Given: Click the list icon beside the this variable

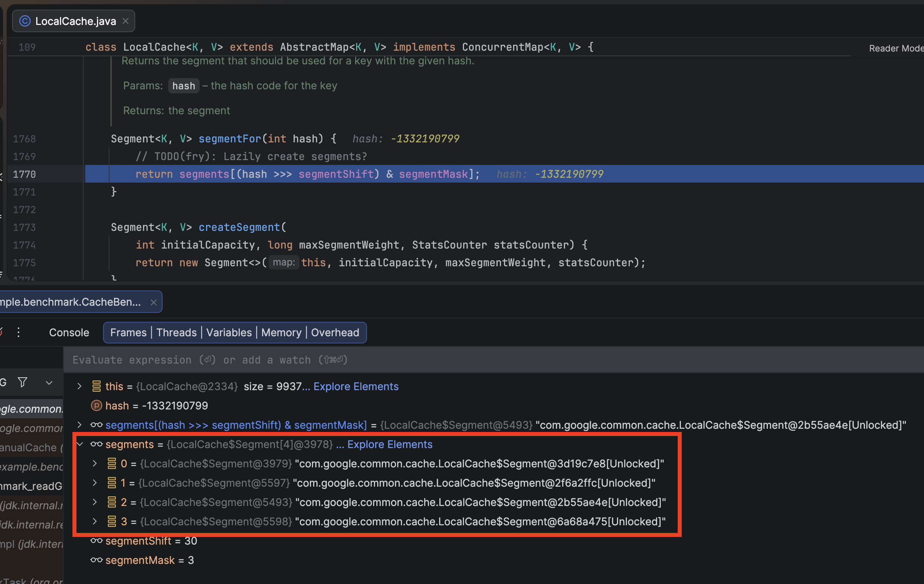Looking at the screenshot, I should click(97, 387).
